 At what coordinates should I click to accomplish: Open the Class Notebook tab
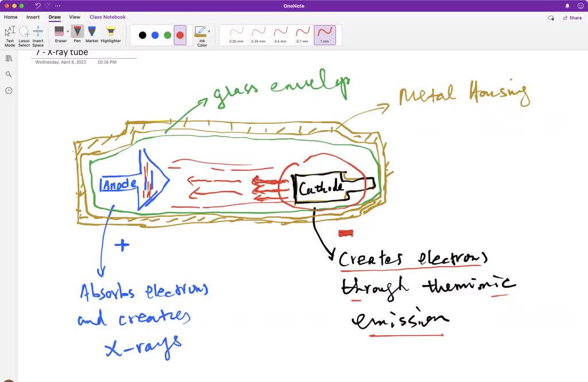[107, 17]
